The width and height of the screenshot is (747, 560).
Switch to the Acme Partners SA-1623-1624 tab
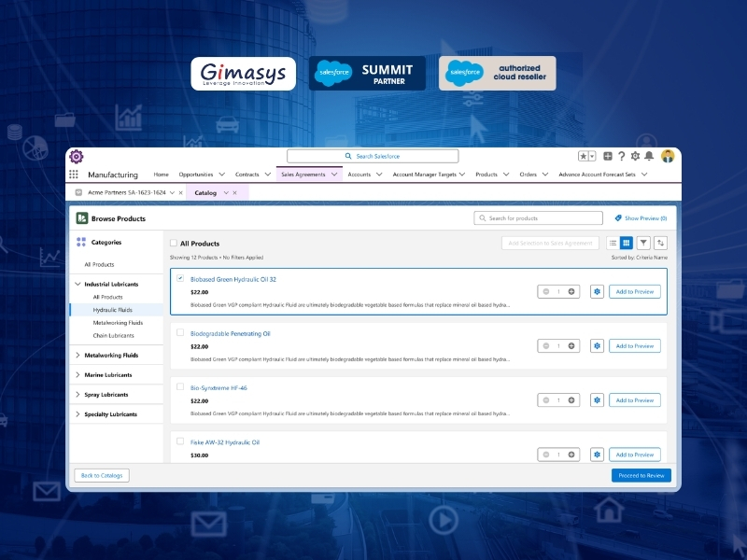pos(125,192)
